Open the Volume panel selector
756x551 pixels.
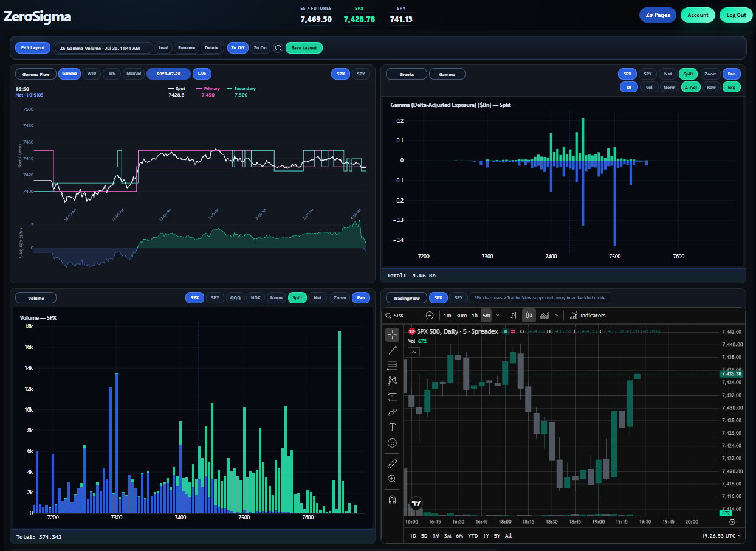pos(36,298)
